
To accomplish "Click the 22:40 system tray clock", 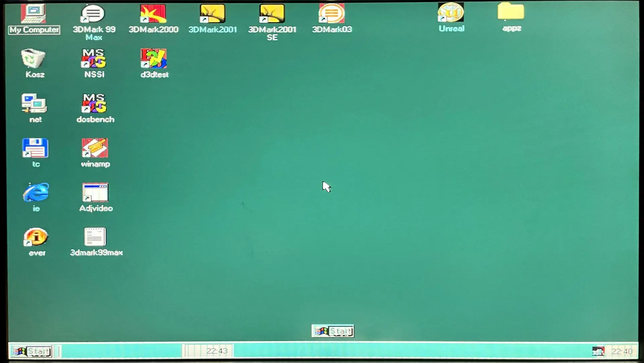I will click(x=622, y=351).
